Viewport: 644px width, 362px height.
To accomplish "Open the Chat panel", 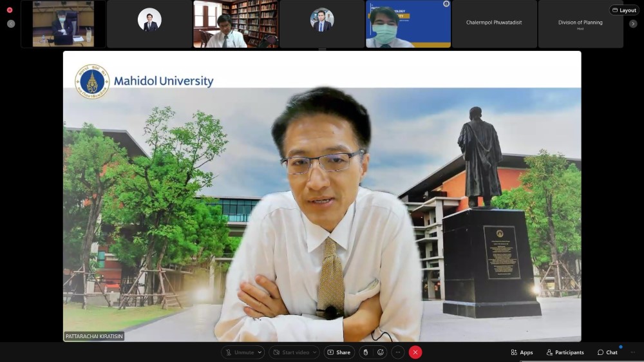I will [x=607, y=352].
